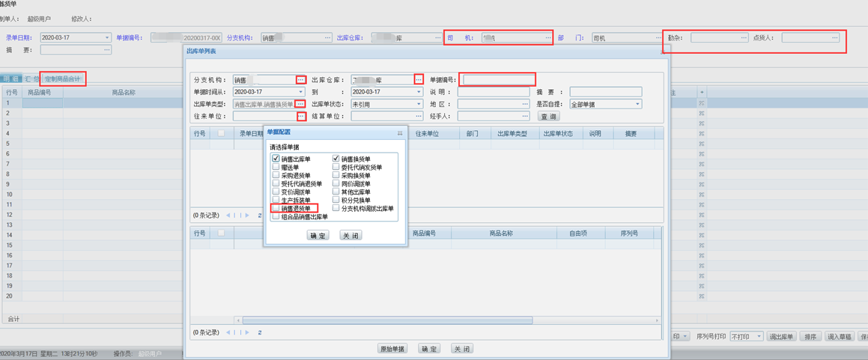Check 分支机构调拨出库单 checkbox

336,208
